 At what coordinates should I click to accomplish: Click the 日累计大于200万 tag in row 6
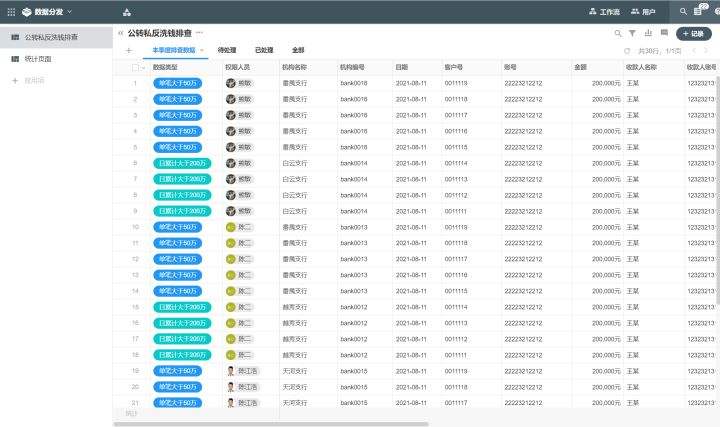click(181, 163)
